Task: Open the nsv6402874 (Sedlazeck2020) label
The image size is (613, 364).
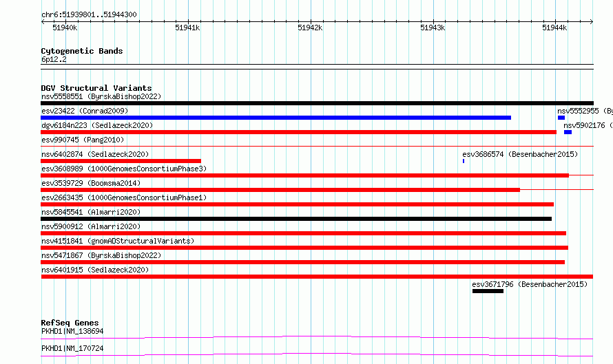Action: (x=95, y=154)
